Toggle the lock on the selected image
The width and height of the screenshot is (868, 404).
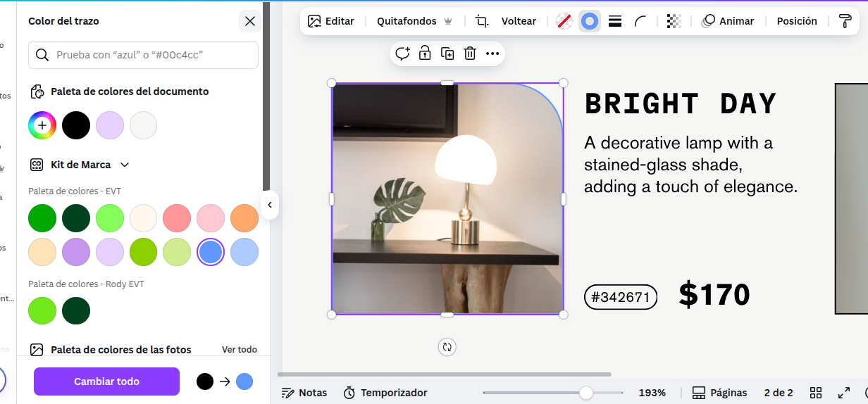click(x=425, y=53)
